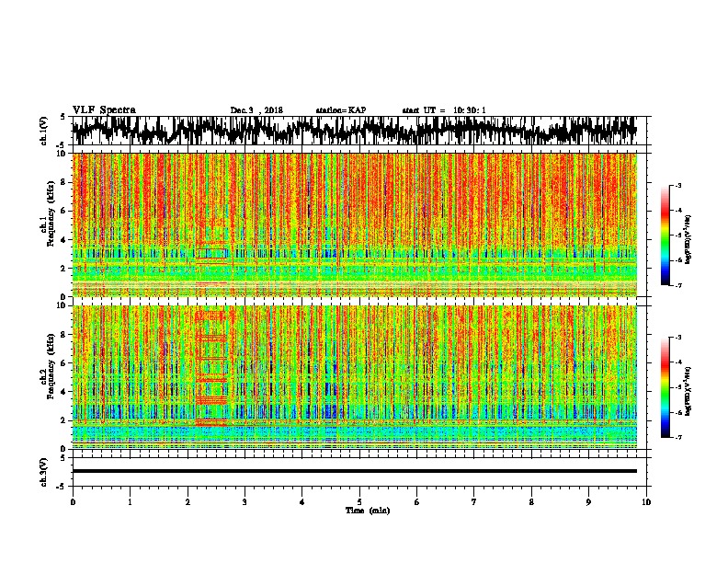
Task: Select the 'Dec. 3, 2018' date text
Action: click(256, 110)
